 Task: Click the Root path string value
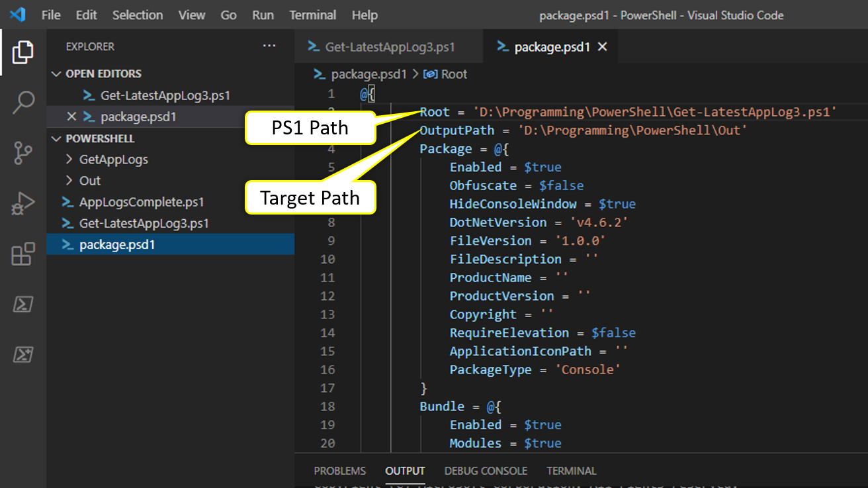click(x=655, y=112)
